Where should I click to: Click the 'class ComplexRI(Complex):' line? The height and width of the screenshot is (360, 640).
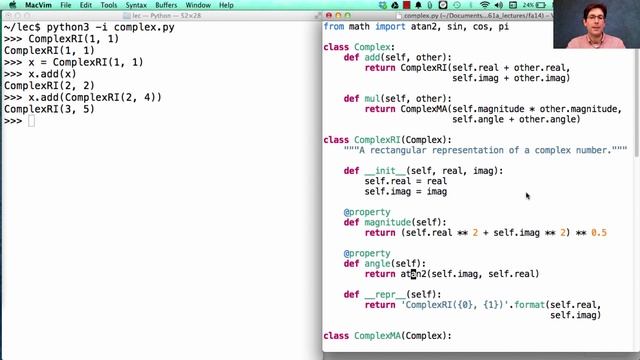[x=387, y=140]
